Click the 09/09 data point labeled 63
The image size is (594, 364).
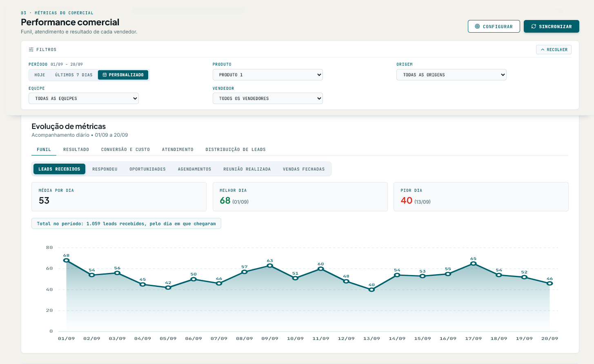[x=270, y=266]
